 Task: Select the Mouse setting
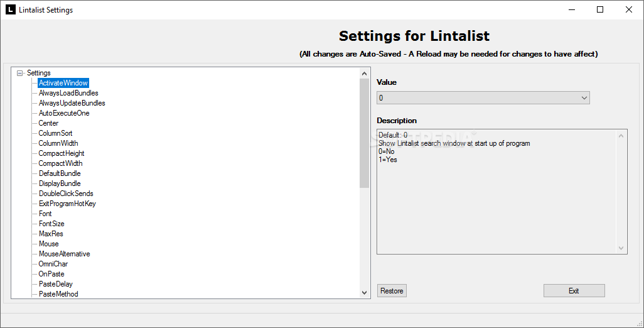click(49, 244)
